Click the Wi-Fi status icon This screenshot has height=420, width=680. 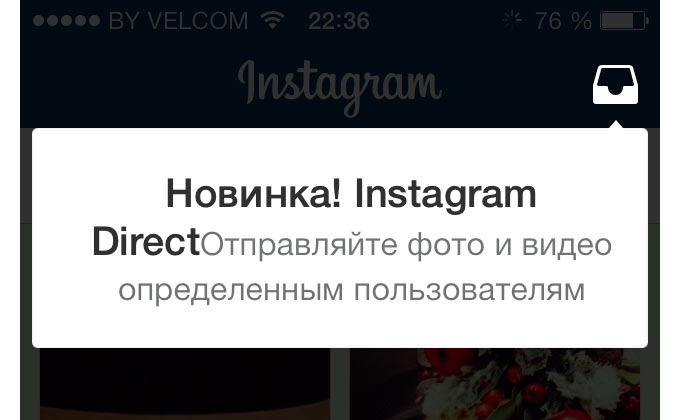(x=272, y=20)
